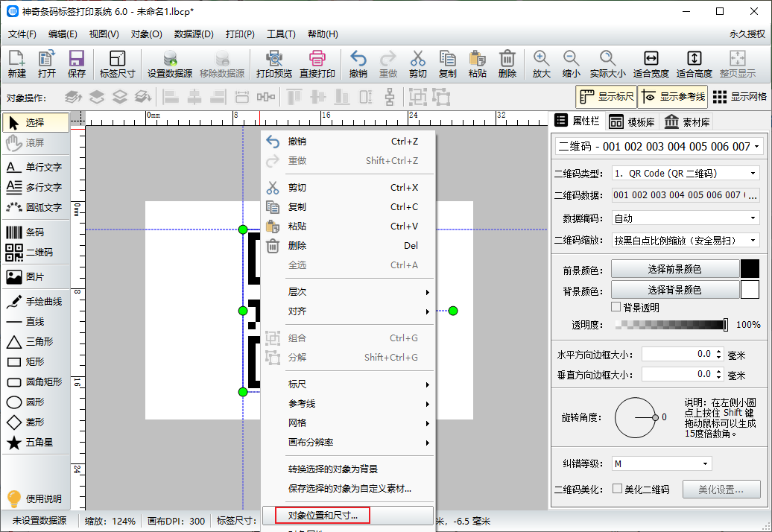The height and width of the screenshot is (532, 772).
Task: Select the 五角星 star tool
Action: click(34, 443)
